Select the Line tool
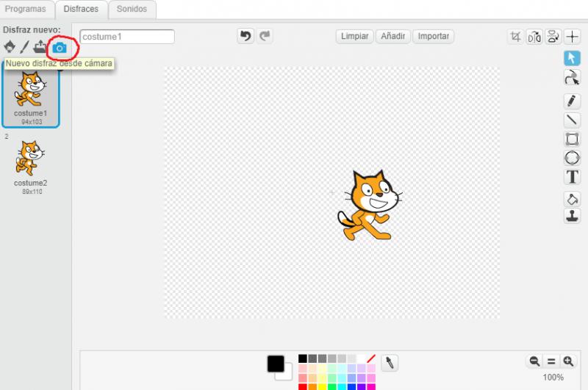588x390 pixels. (573, 120)
